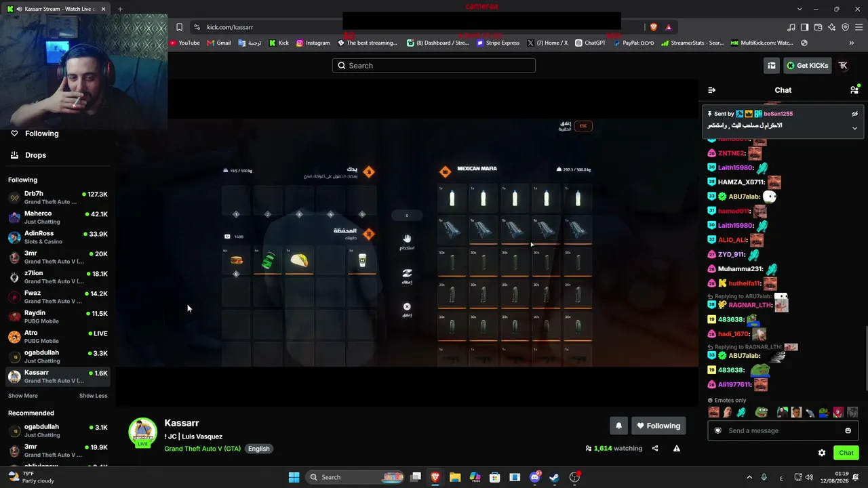Screen dimensions: 868x488
Task: Open Discord from the taskbar
Action: 535,477
